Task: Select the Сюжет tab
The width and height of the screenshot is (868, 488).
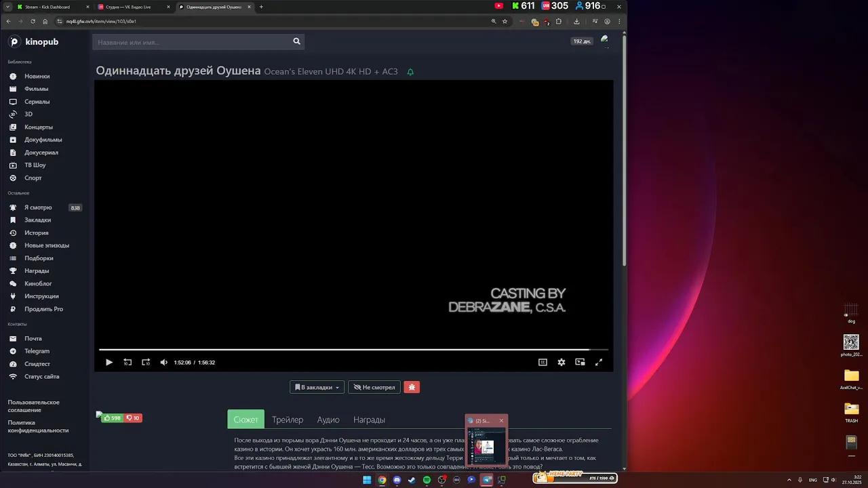Action: click(245, 420)
